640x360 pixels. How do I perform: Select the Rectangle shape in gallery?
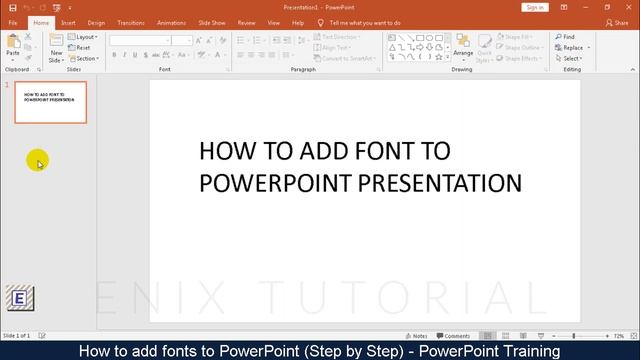point(420,38)
